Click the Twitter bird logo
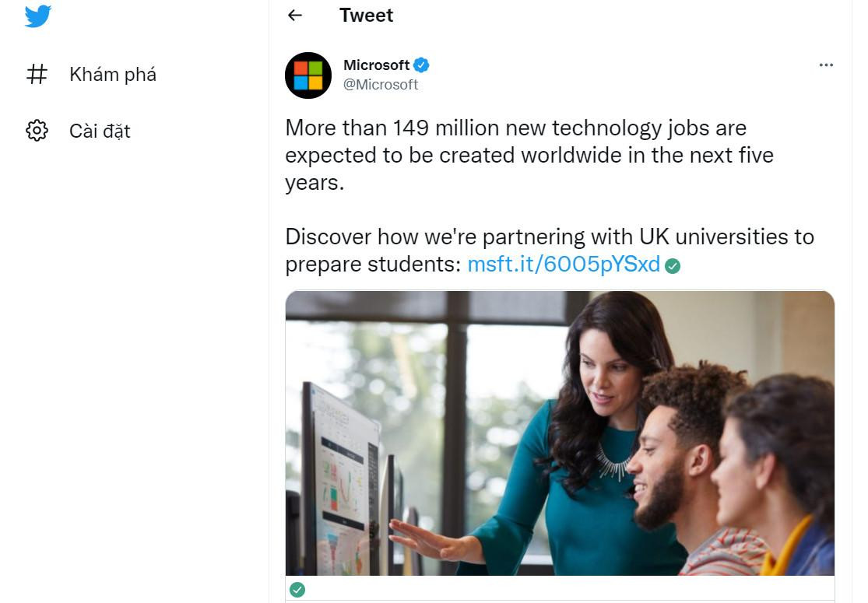This screenshot has height=603, width=868. pos(37,15)
